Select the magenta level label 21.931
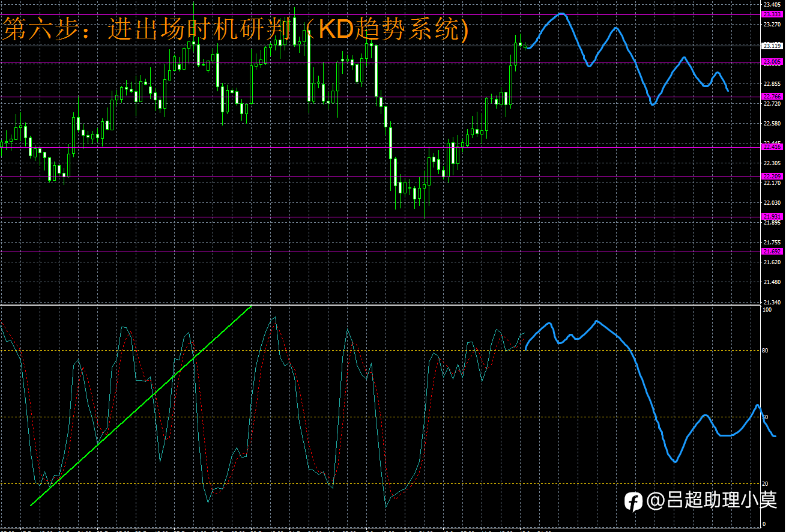 [772, 217]
